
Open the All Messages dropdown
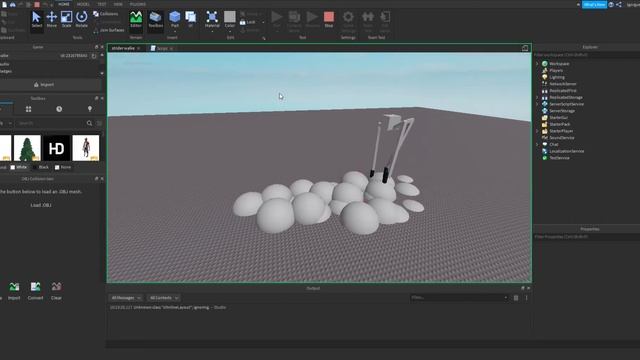[126, 298]
